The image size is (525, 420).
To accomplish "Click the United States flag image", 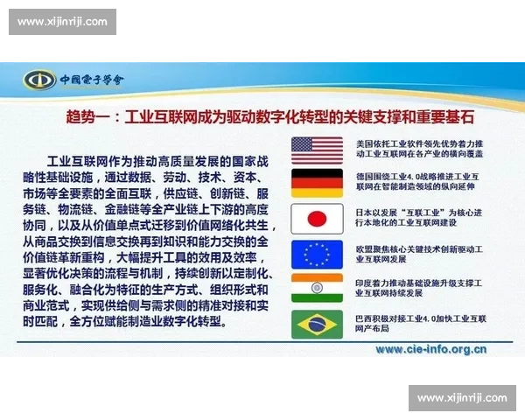I will pos(317,150).
